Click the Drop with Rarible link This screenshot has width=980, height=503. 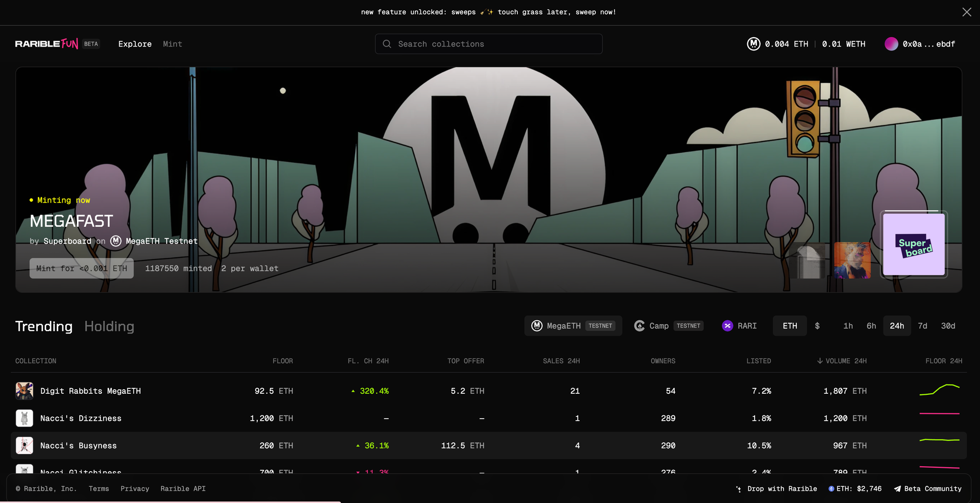tap(776, 489)
